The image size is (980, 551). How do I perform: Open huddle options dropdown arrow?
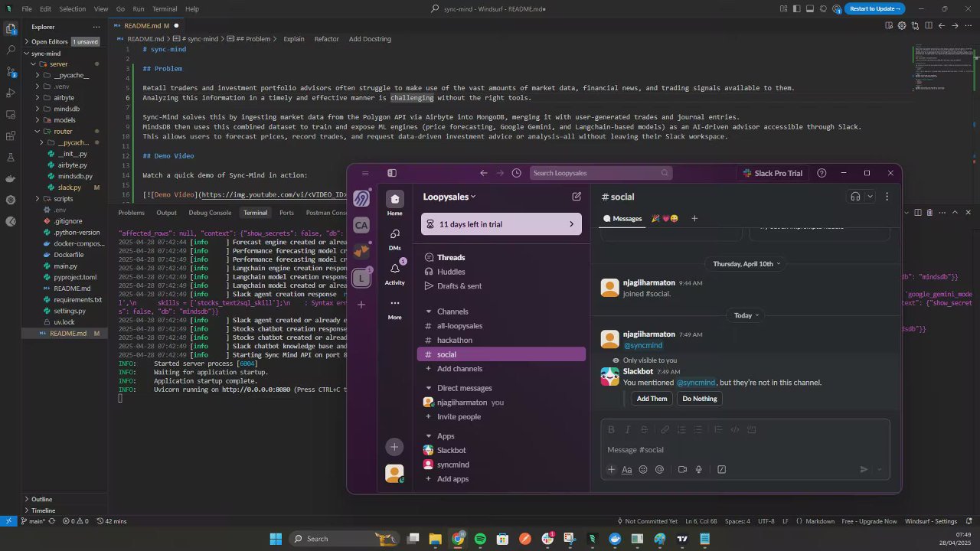(870, 197)
